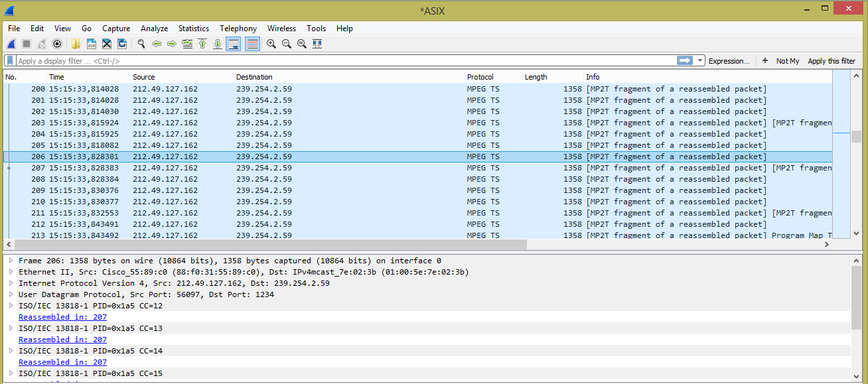Click the display filter bookmark icon

tap(10, 60)
